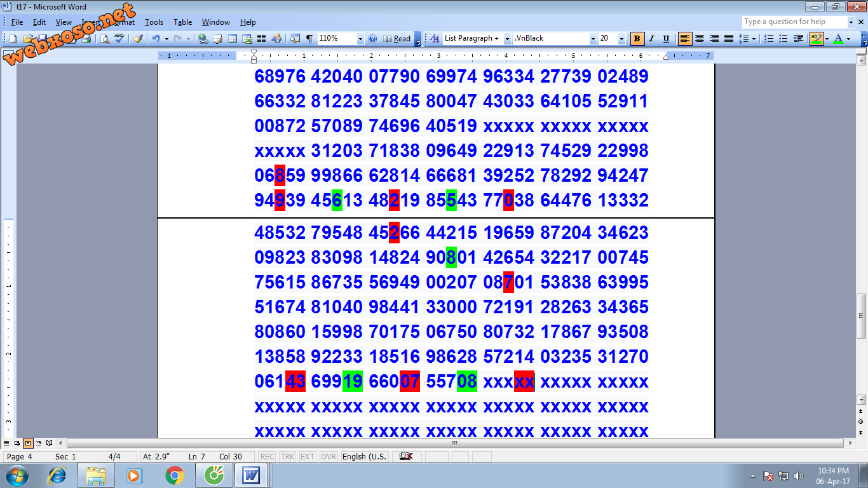The image size is (868, 488).
Task: Apply the green text highlight
Action: [x=817, y=39]
